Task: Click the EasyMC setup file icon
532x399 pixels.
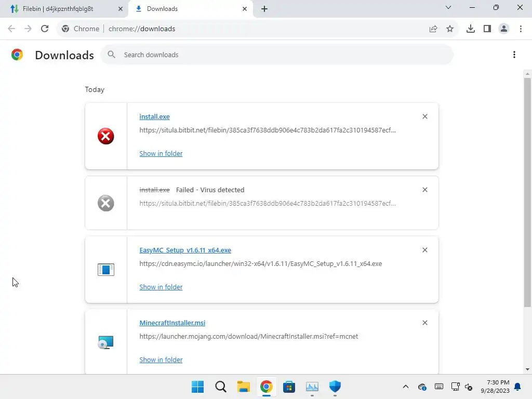Action: 106,270
